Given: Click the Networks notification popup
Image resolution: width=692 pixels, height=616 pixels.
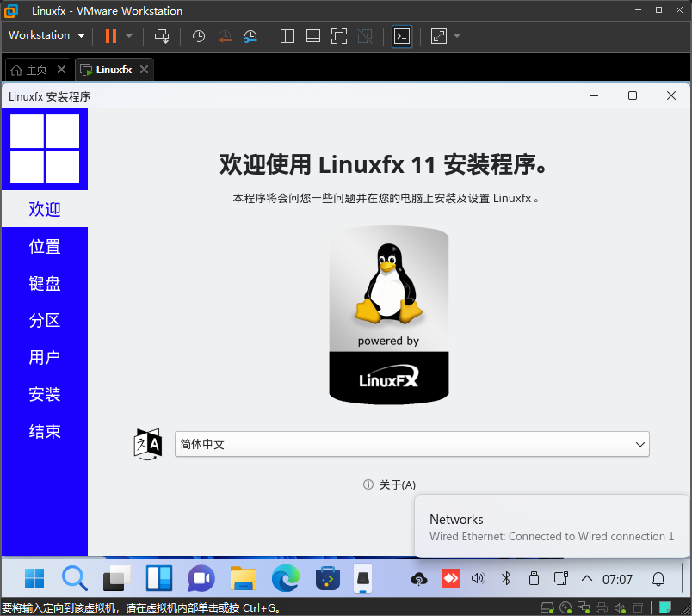Looking at the screenshot, I should 549,527.
